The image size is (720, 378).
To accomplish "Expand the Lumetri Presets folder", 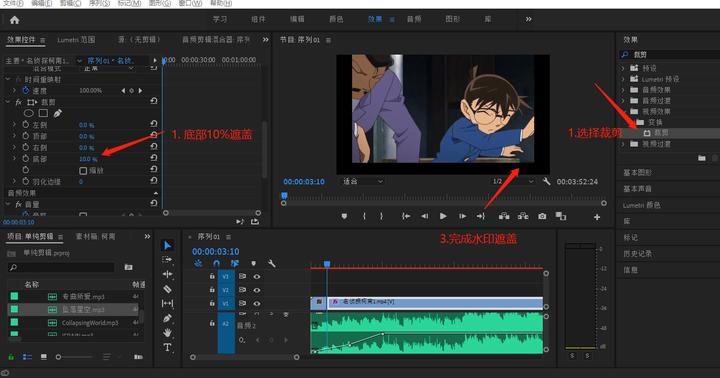I will click(623, 79).
